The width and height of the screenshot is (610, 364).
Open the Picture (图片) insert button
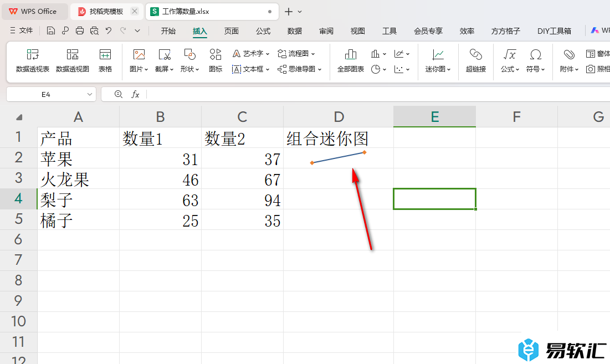pos(139,61)
